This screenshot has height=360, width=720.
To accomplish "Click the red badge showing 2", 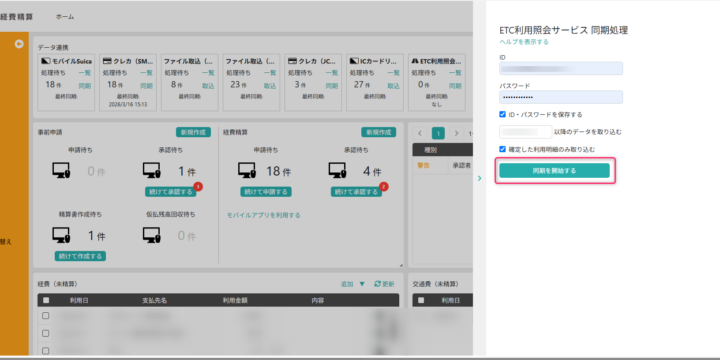I will point(384,186).
